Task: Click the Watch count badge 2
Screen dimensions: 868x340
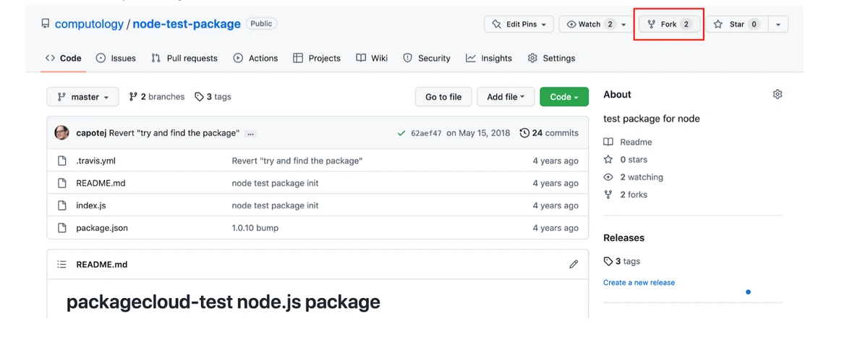Action: 610,24
